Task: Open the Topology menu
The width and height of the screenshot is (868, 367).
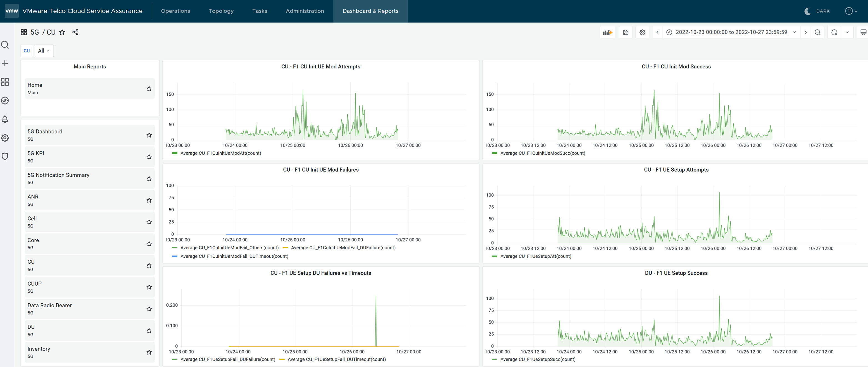Action: tap(221, 11)
